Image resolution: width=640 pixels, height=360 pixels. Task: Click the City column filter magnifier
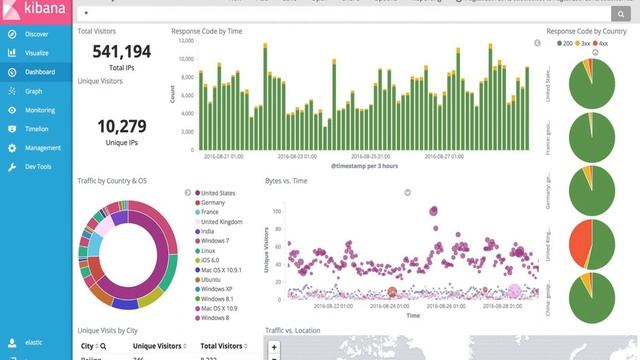click(x=103, y=346)
